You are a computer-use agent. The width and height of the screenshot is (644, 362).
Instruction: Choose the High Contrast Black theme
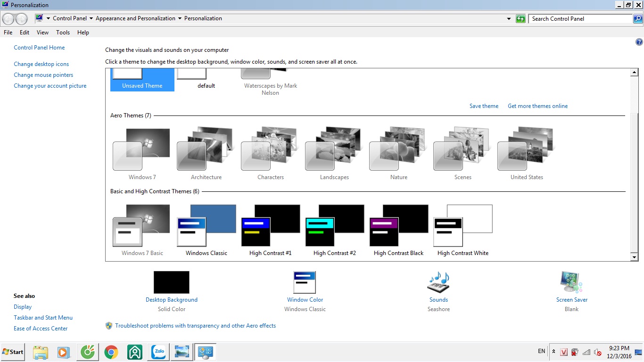[399, 230]
